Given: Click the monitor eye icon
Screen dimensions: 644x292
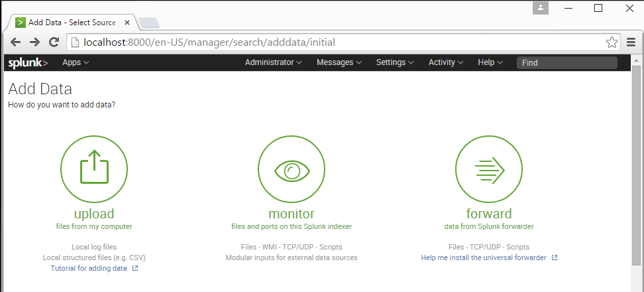Looking at the screenshot, I should click(x=292, y=169).
